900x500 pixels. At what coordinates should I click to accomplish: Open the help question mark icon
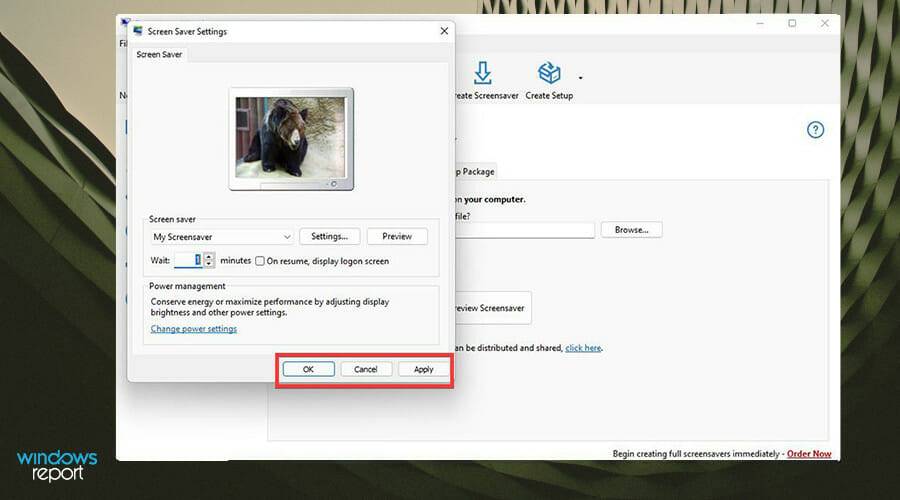tap(815, 130)
